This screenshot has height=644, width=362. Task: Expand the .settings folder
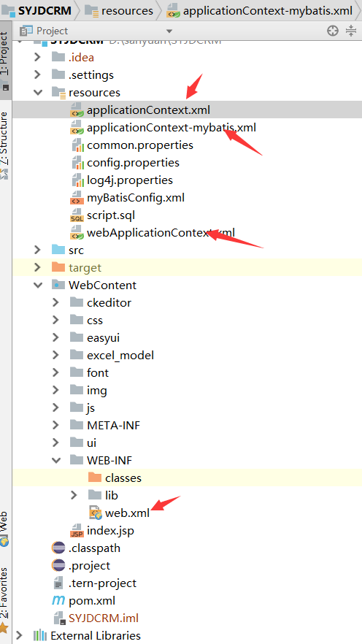tap(38, 74)
